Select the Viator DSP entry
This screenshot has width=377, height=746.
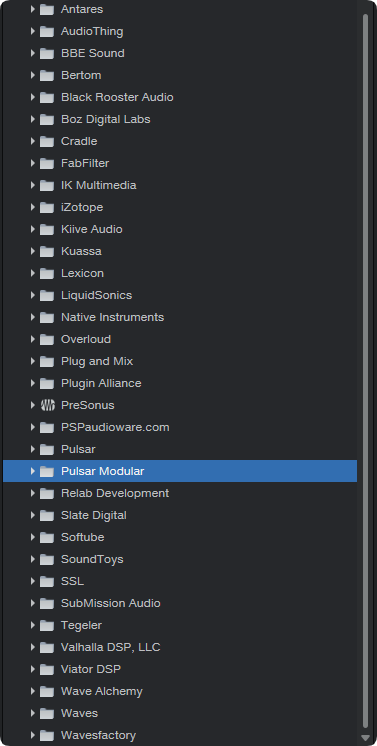(180, 669)
